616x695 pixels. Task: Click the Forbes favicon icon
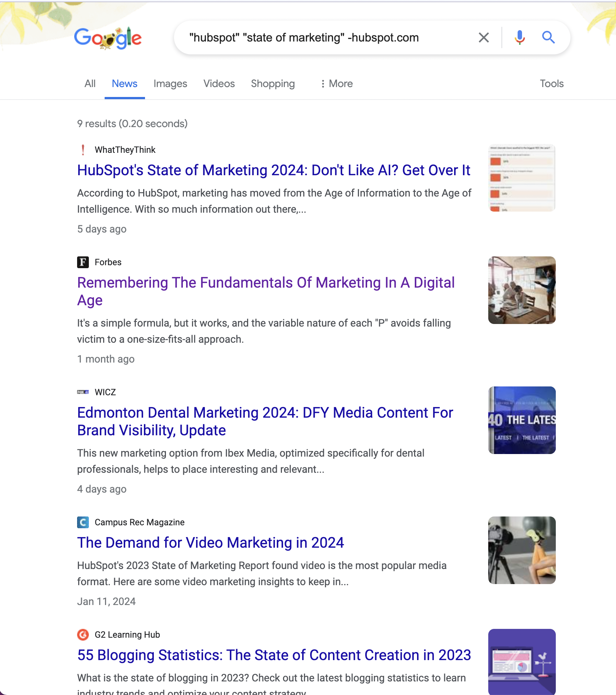tap(83, 262)
